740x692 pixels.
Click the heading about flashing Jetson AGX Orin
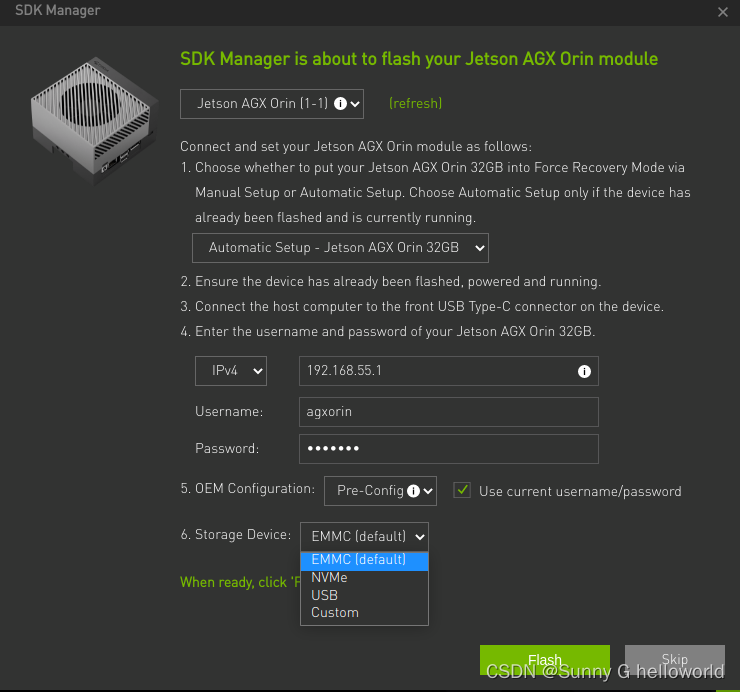tap(419, 59)
